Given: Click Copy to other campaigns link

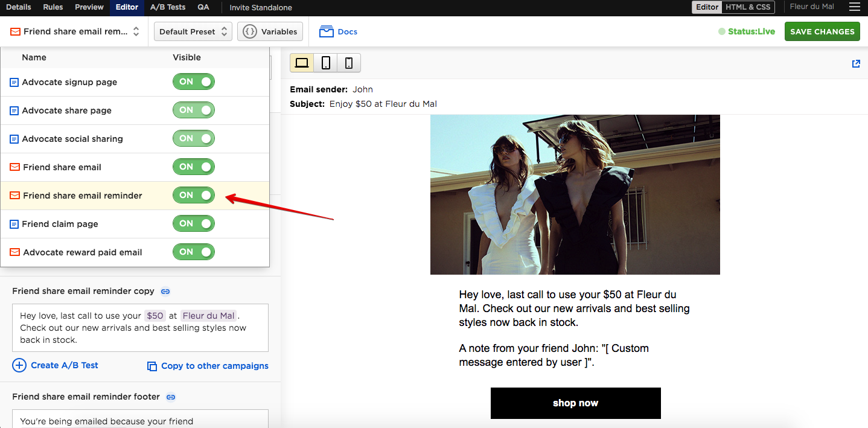Looking at the screenshot, I should pyautogui.click(x=215, y=366).
